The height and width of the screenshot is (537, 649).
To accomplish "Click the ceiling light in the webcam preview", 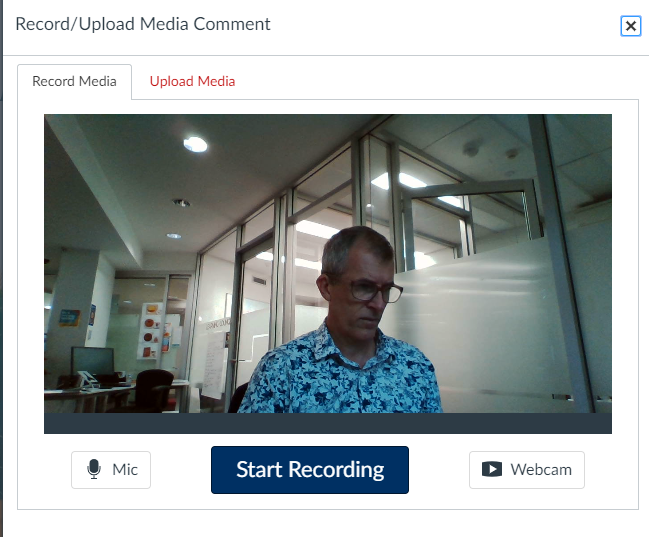I will [x=195, y=144].
